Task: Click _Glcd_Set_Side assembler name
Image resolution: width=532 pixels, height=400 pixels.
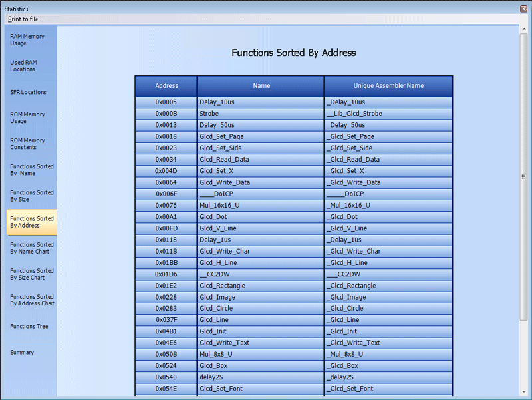Action: coord(388,148)
